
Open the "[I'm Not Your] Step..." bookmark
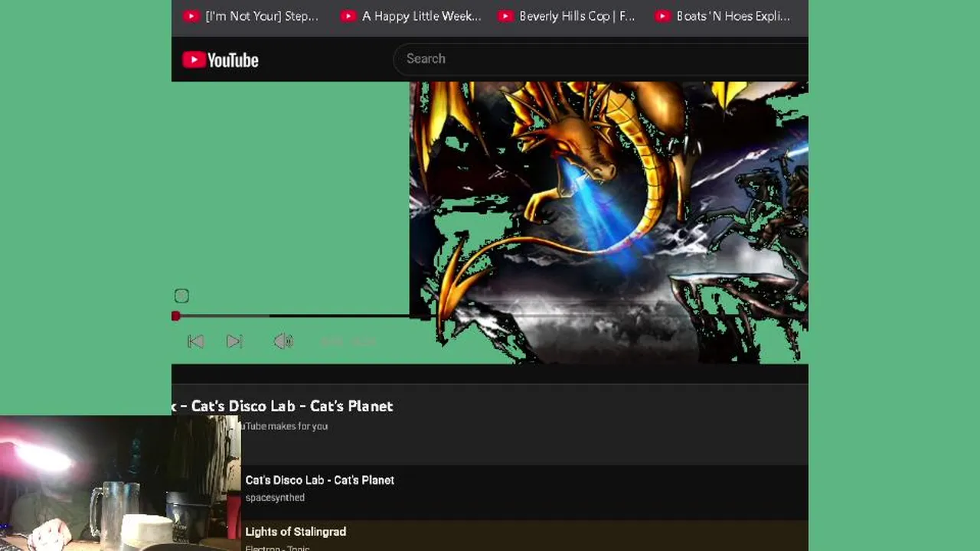(x=251, y=16)
